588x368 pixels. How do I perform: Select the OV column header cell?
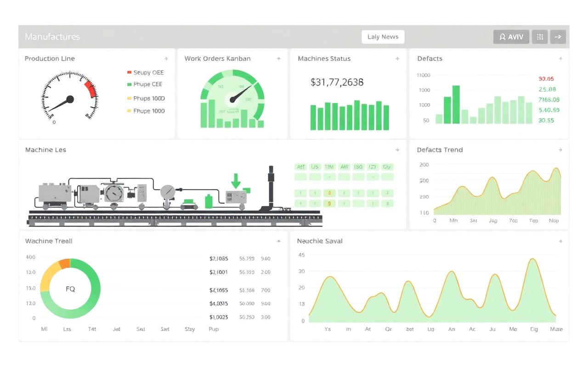click(387, 167)
